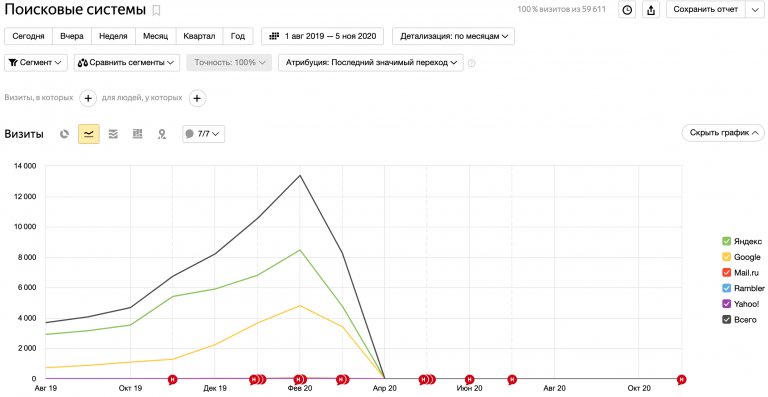The width and height of the screenshot is (768, 397).
Task: Open the Атрибуция: Последний значимый переход dropdown
Action: [371, 63]
